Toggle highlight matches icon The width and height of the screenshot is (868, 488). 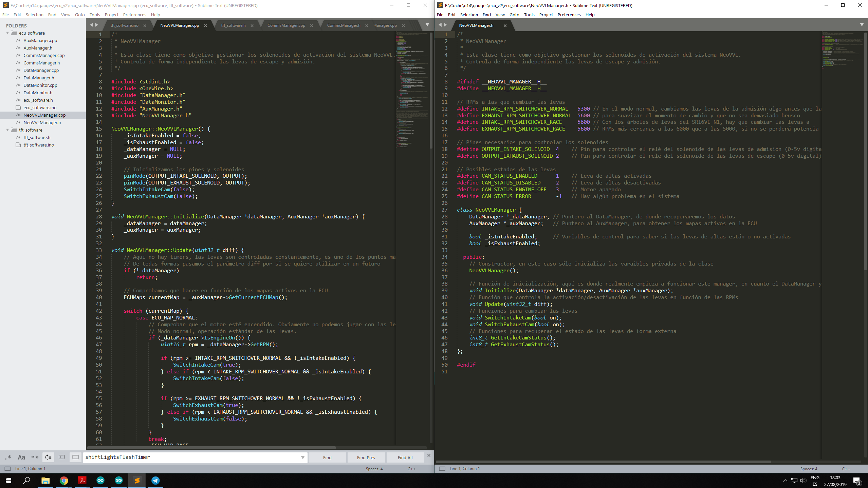[x=75, y=457]
